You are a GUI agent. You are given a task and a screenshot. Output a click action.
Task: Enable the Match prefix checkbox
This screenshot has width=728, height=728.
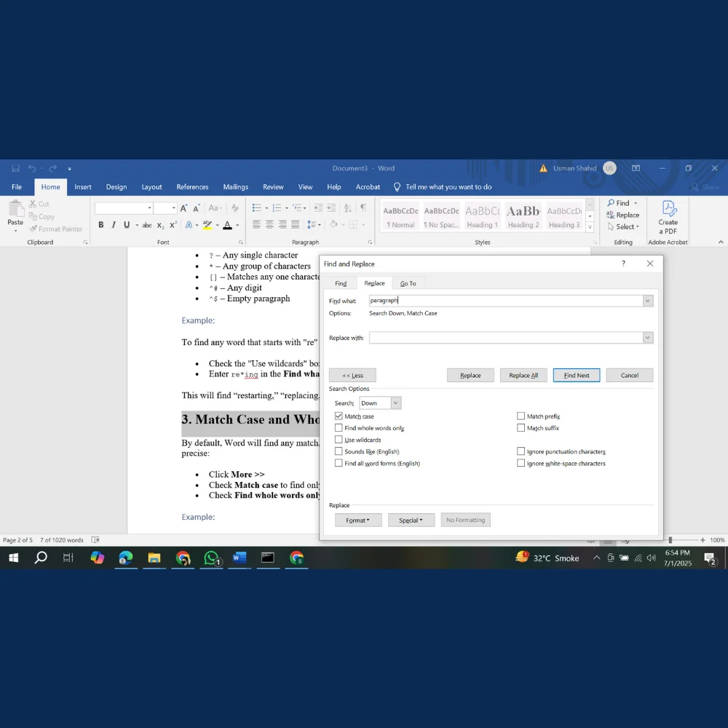521,416
